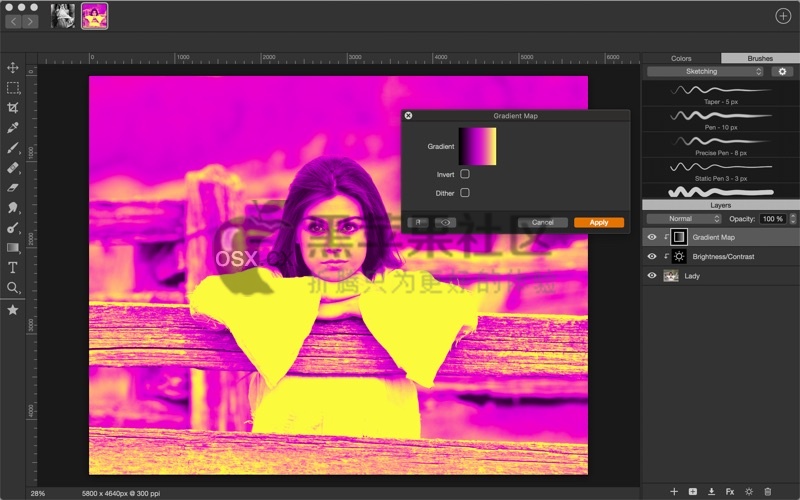Select the Gradient fill tool
Image resolution: width=800 pixels, height=500 pixels.
click(x=13, y=248)
